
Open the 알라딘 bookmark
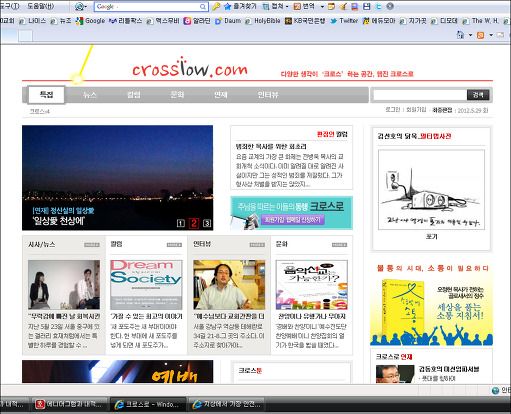197,21
